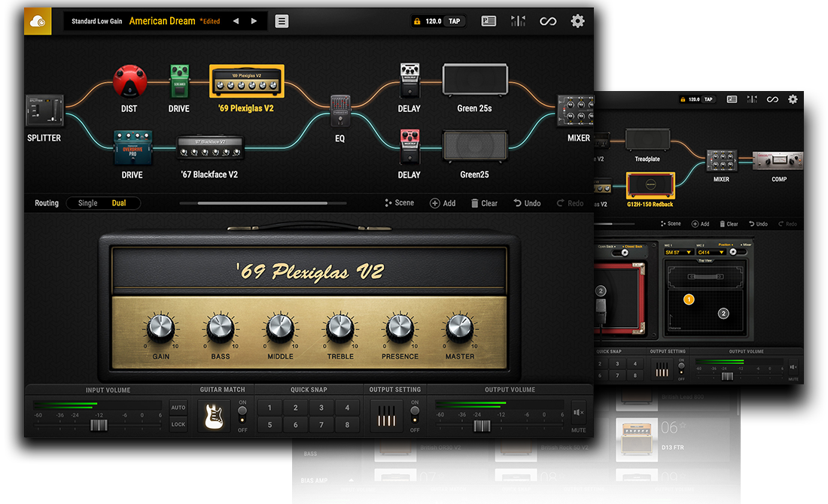
Task: Select the EQ pedal in the chain
Action: pyautogui.click(x=340, y=111)
